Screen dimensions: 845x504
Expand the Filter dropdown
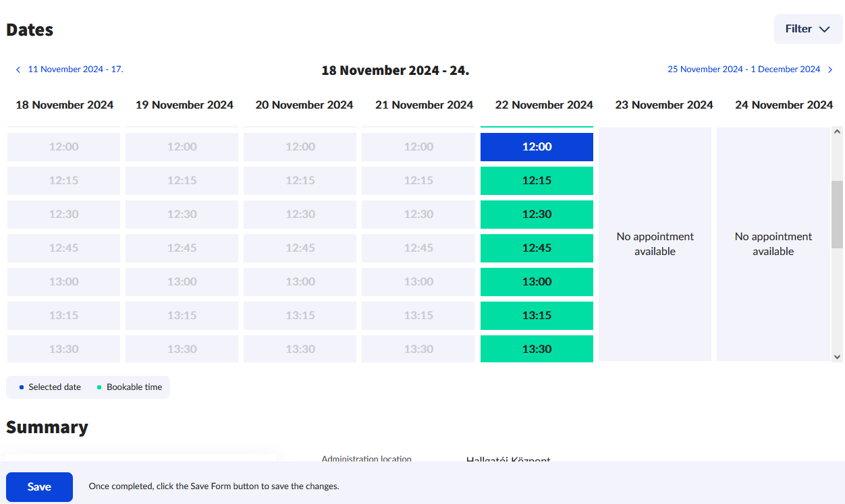[807, 29]
